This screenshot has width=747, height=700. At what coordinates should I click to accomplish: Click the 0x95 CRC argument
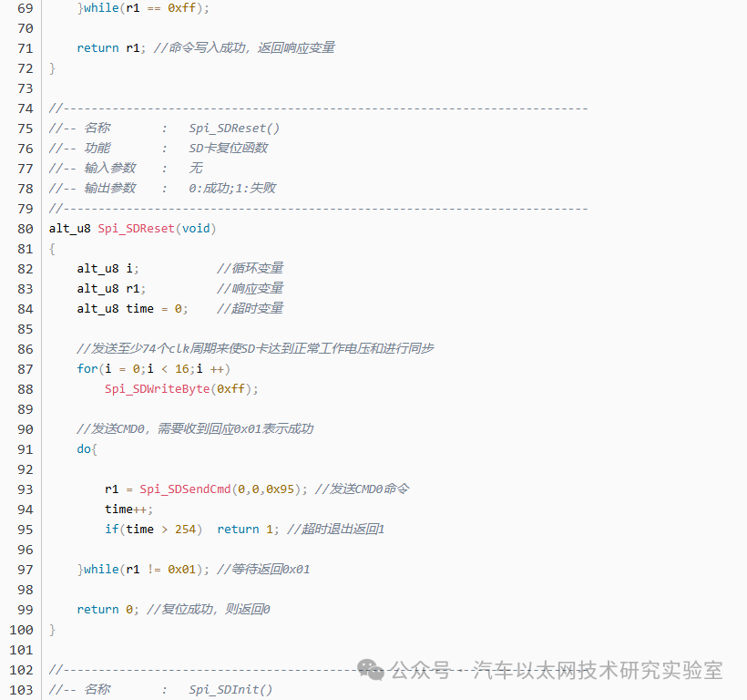(281, 489)
